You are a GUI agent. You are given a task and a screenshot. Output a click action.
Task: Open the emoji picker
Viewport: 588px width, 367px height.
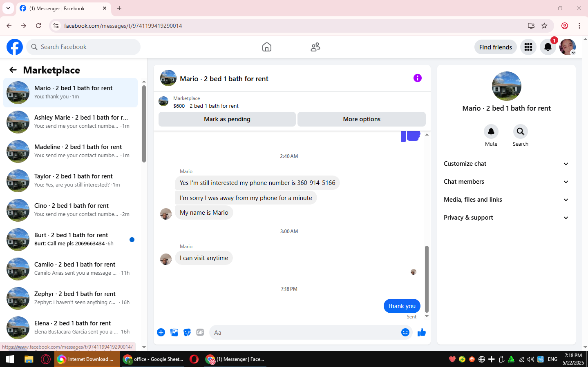click(405, 332)
